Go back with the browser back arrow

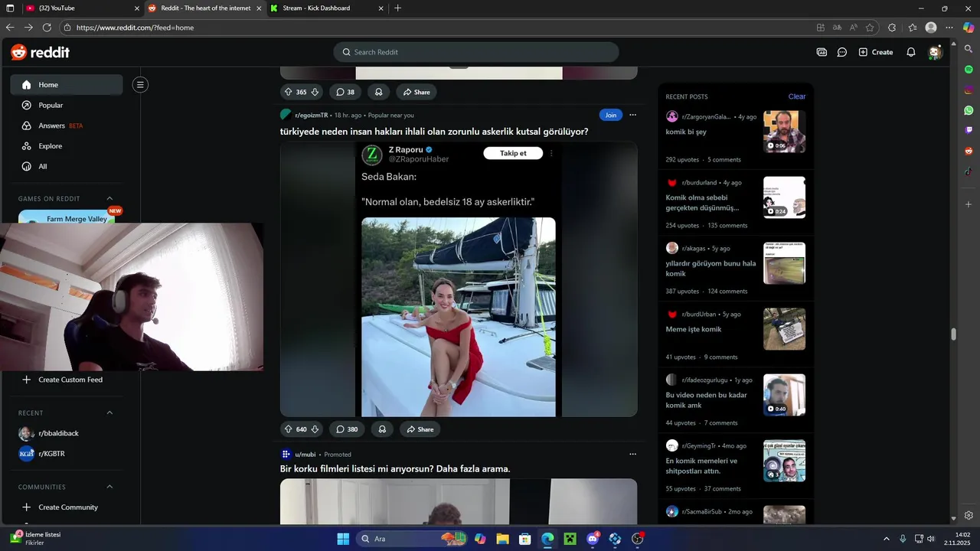tap(10, 28)
